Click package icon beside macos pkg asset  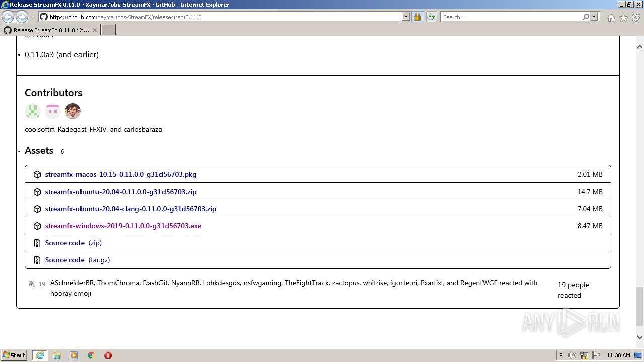point(37,175)
